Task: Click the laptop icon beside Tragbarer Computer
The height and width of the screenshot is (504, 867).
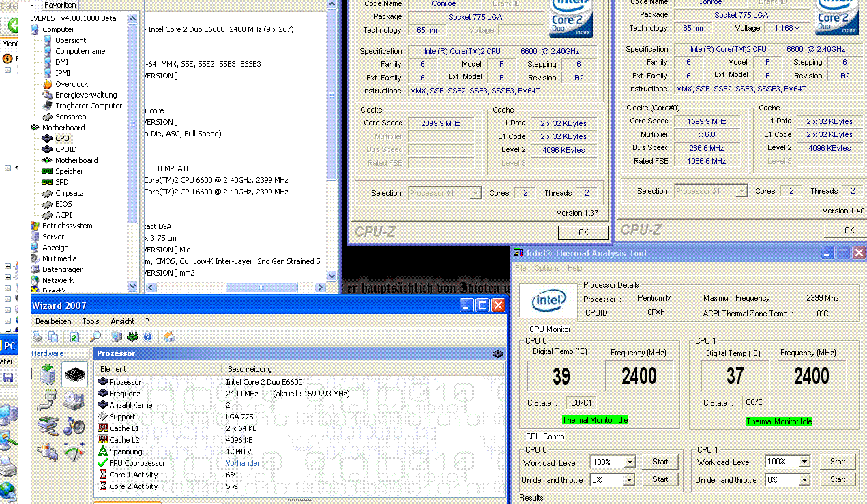Action: coord(47,106)
